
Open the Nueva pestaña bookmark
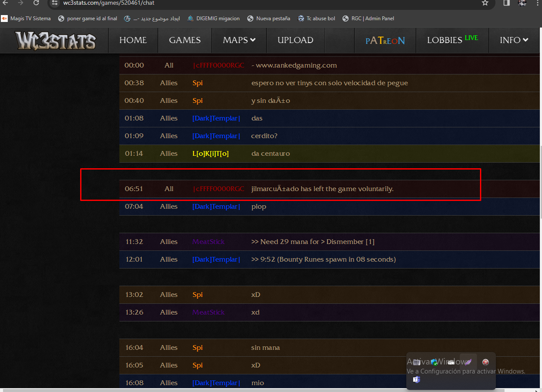point(268,19)
